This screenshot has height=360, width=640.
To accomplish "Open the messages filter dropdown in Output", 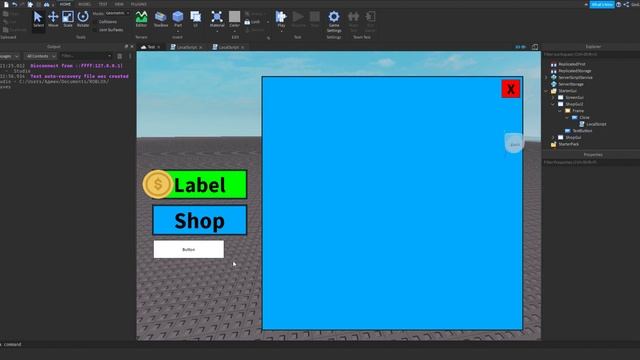I will tap(9, 56).
